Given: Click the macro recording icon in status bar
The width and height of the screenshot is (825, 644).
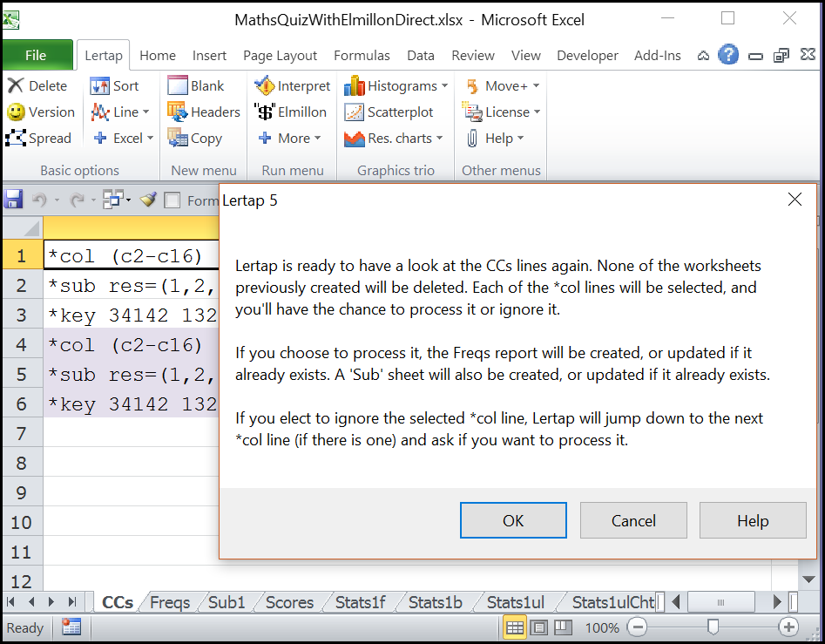Looking at the screenshot, I should pyautogui.click(x=71, y=627).
